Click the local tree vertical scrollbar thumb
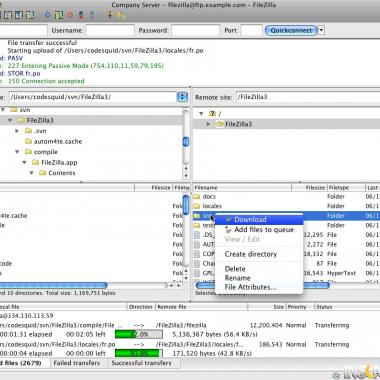 click(x=186, y=142)
